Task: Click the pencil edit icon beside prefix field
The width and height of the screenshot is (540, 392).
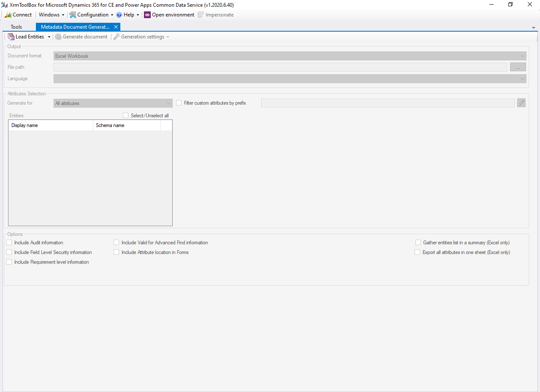Action: (x=521, y=103)
